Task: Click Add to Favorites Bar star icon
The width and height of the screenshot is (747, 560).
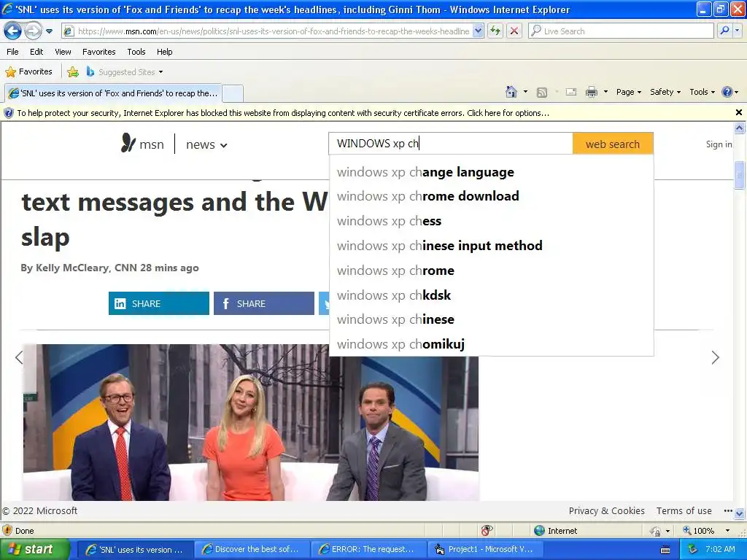Action: click(73, 72)
